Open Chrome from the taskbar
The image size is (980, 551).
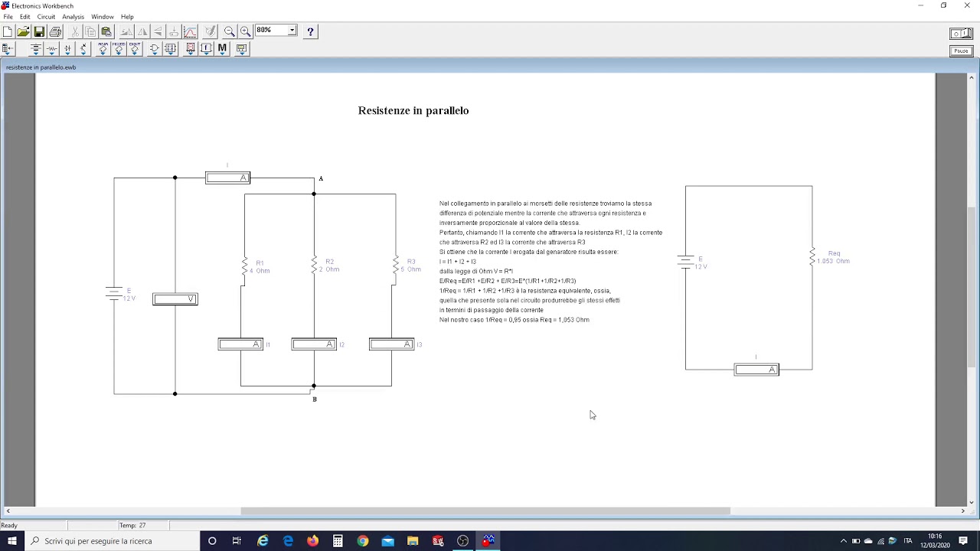363,541
